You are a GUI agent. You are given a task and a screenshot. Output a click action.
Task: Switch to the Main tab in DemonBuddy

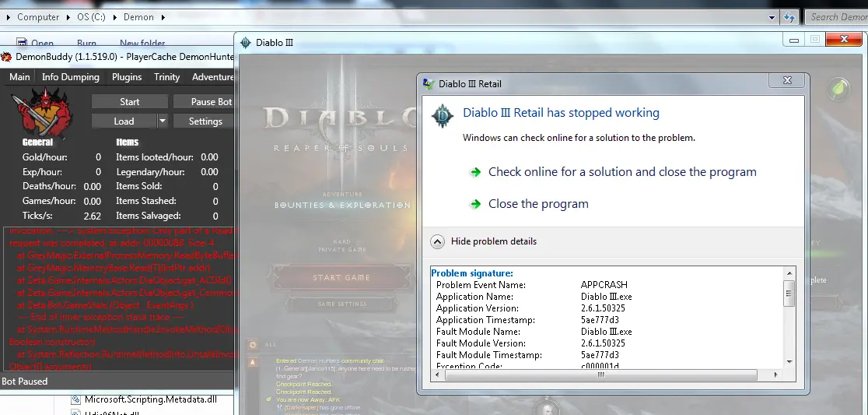pyautogui.click(x=19, y=77)
